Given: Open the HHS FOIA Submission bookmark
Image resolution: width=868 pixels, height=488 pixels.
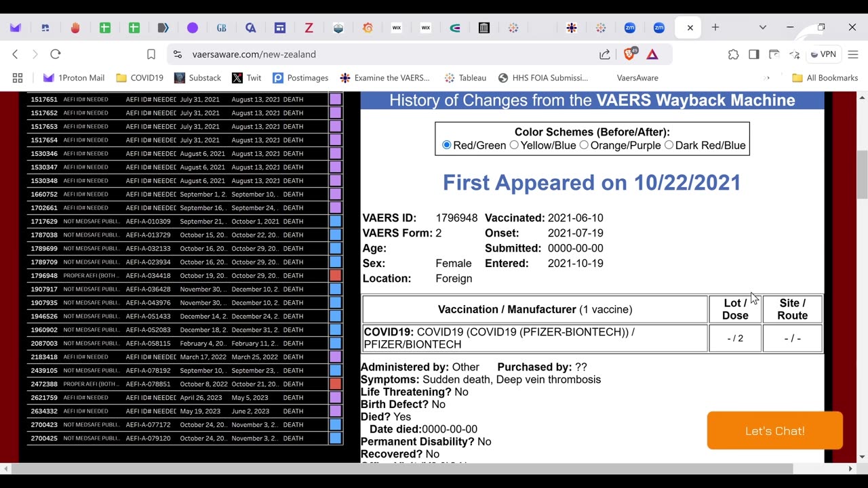Looking at the screenshot, I should pos(543,78).
